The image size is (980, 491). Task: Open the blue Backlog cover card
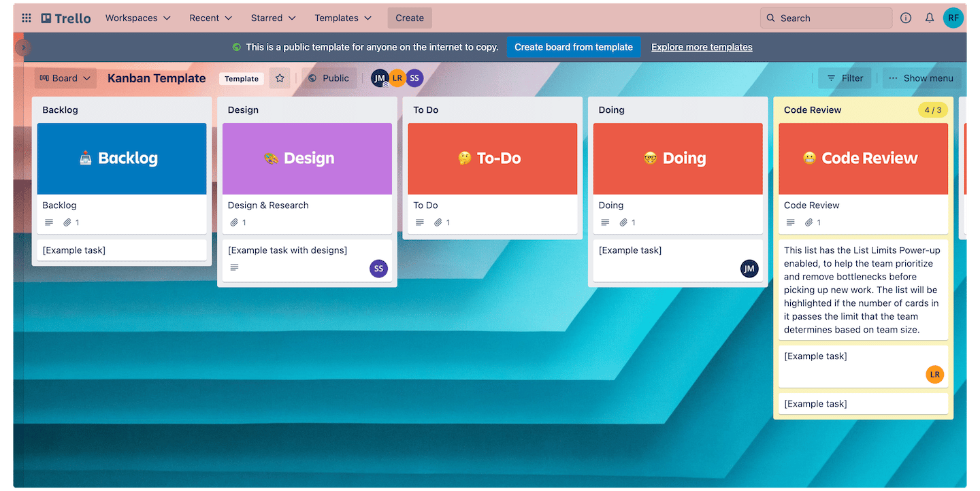[x=122, y=178]
